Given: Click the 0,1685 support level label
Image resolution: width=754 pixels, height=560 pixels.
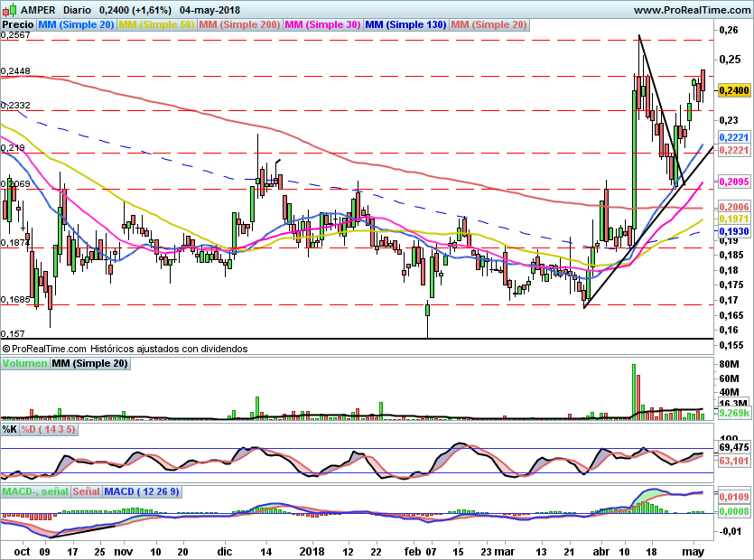Looking at the screenshot, I should [x=15, y=300].
